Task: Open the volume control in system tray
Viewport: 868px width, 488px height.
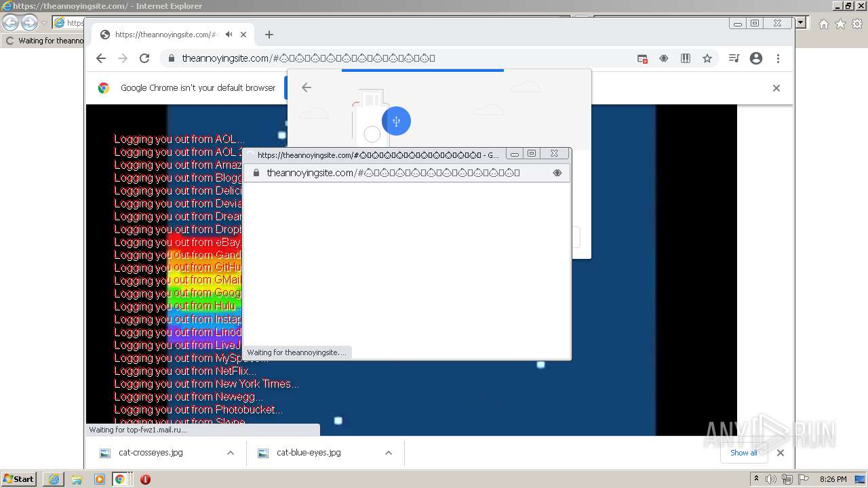Action: click(771, 479)
